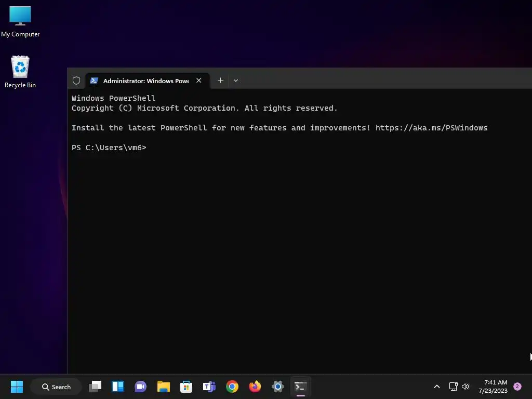Show hidden system tray icons
Image resolution: width=532 pixels, height=399 pixels.
pos(437,387)
